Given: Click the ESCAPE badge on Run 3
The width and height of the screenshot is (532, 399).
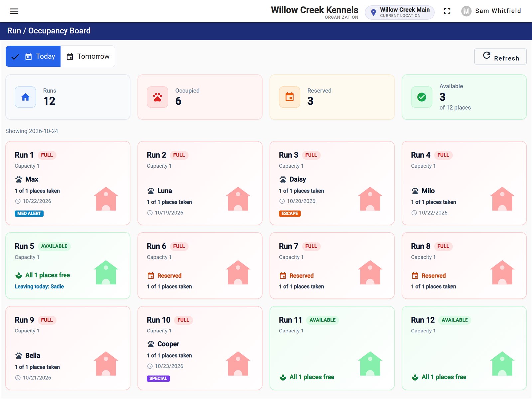Looking at the screenshot, I should tap(290, 214).
